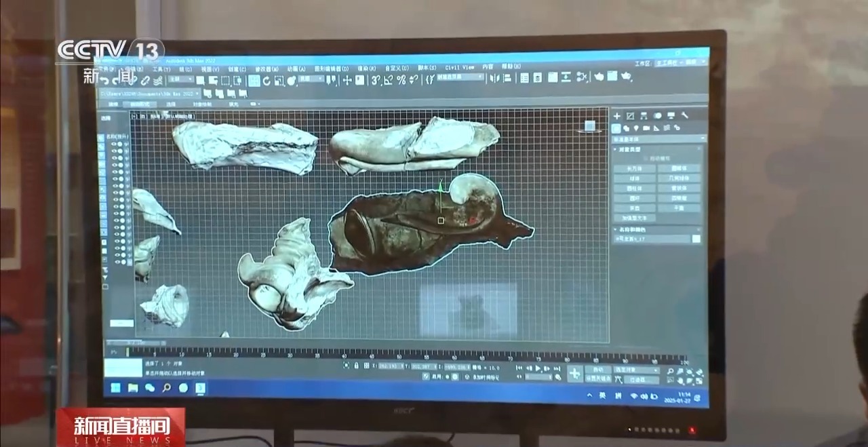Toggle the Percent Snap icon

401,80
